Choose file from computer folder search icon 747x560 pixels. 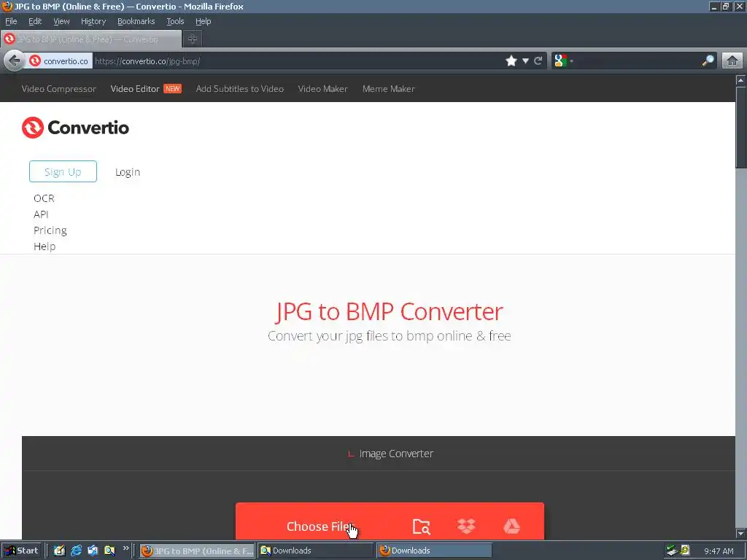tap(421, 526)
